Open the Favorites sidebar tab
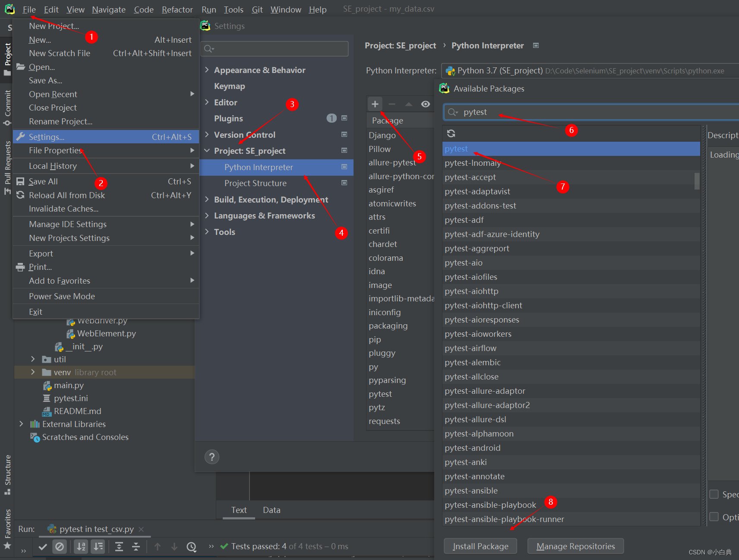The height and width of the screenshot is (560, 739). 7,529
